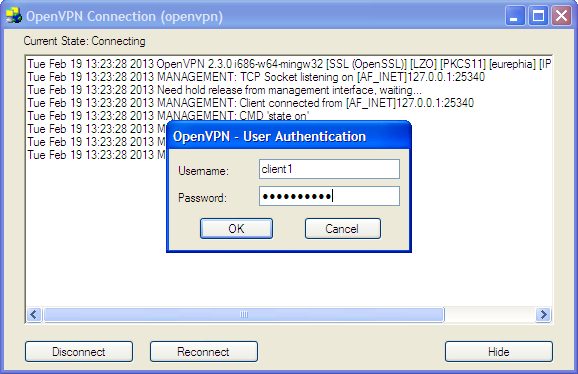Click the log's right scroll arrow
This screenshot has width=578, height=374.
[543, 315]
